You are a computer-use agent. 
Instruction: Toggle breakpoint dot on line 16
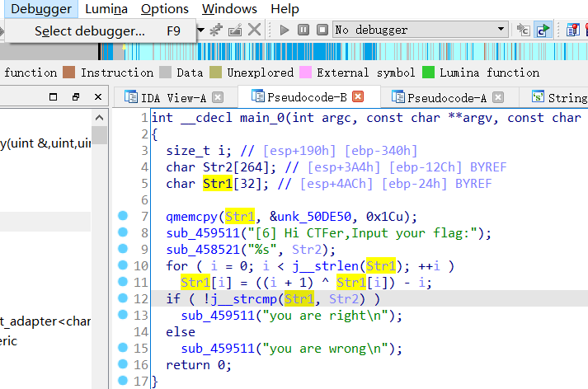click(123, 364)
